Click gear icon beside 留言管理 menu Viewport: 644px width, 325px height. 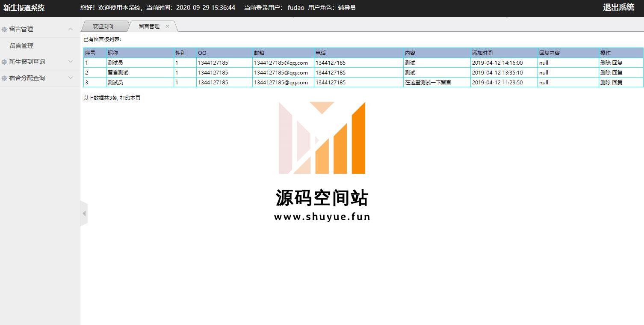(4, 30)
